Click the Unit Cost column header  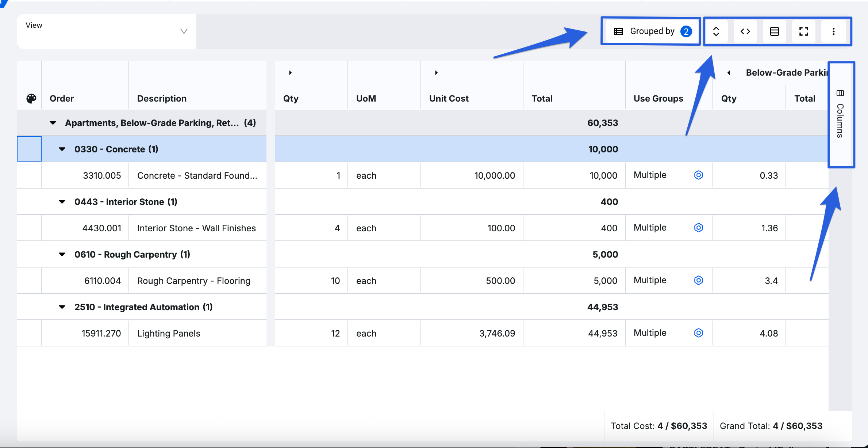(449, 98)
